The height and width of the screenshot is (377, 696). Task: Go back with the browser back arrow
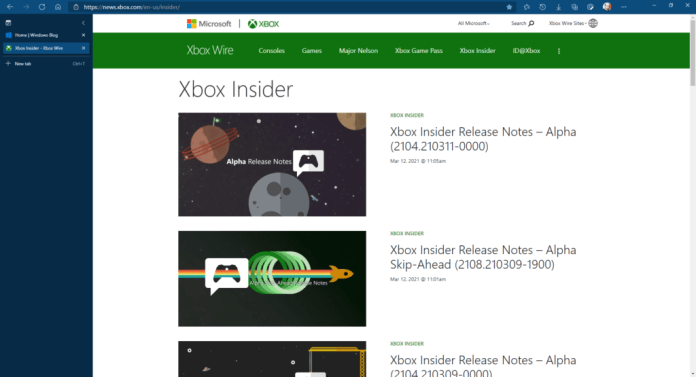point(10,7)
